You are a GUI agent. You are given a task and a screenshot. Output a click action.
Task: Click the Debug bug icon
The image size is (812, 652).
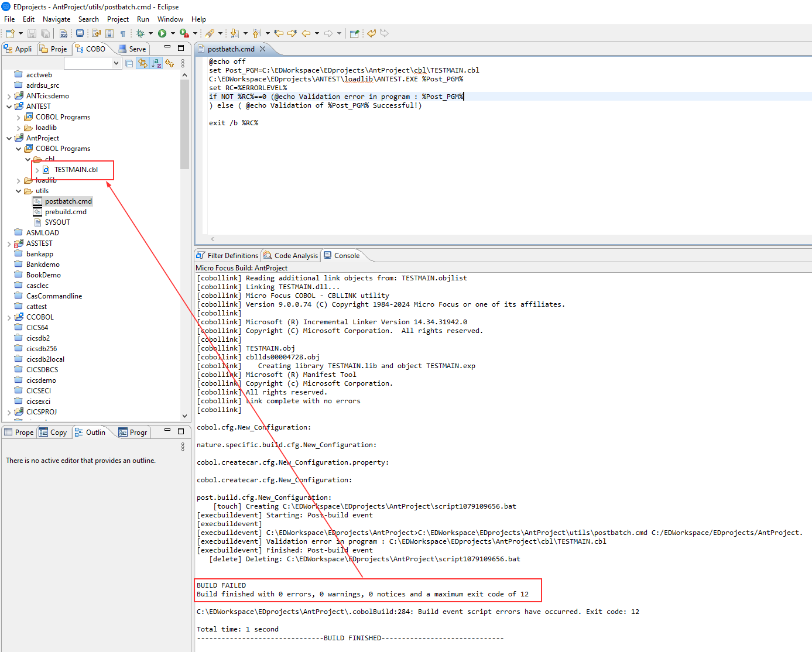pos(141,33)
